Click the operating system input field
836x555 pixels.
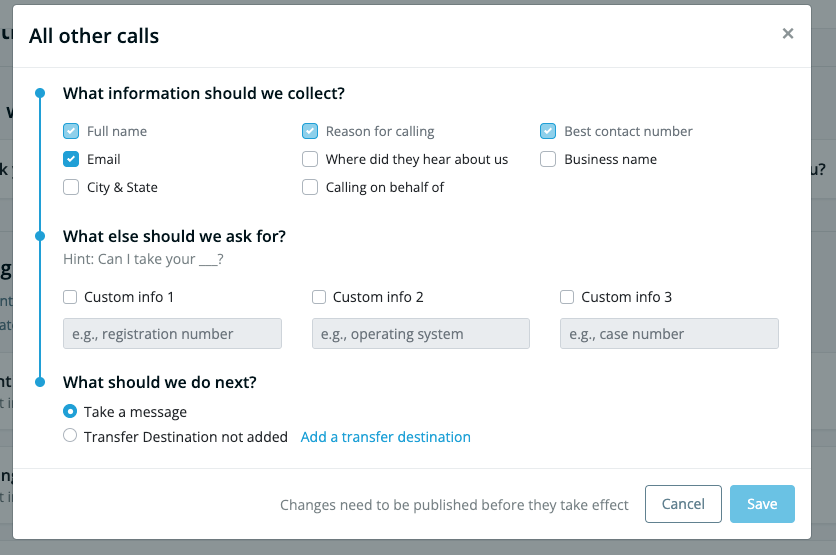tap(421, 334)
